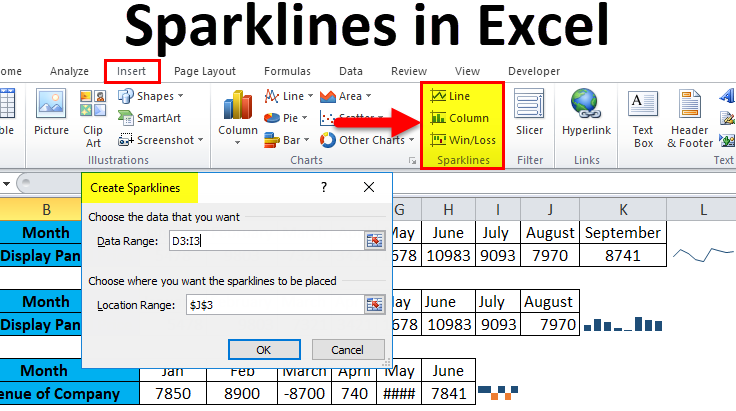Switch to the Page Layout tab
The image size is (736, 411).
point(204,71)
